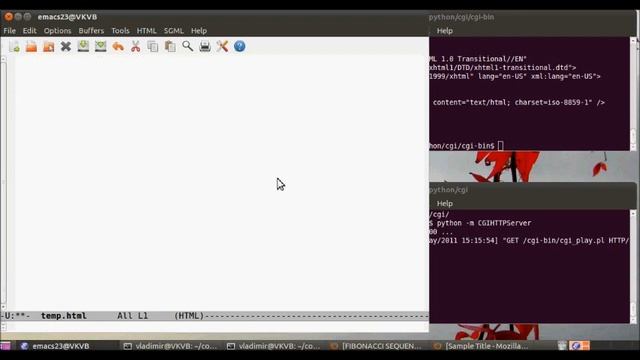Click inside the empty Emacs editing area
The width and height of the screenshot is (640, 360).
(x=220, y=184)
